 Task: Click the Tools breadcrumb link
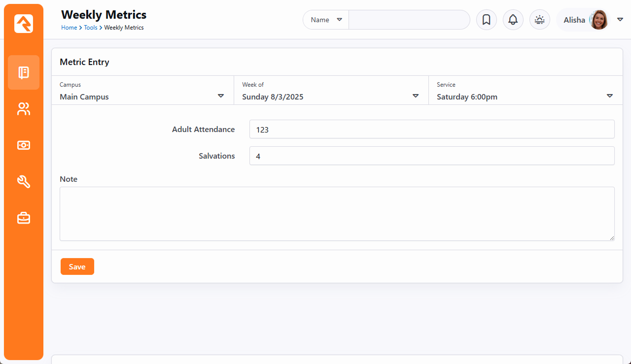point(90,28)
